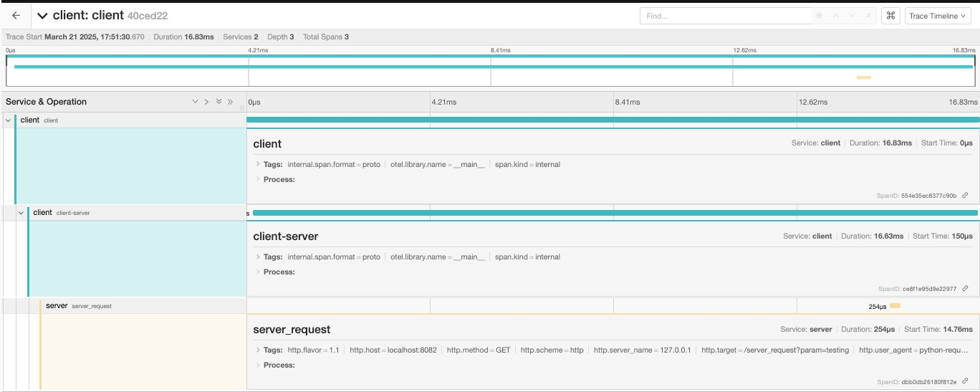Collapse the trace header chevron beside title
This screenshot has width=980, height=392.
tap(43, 16)
